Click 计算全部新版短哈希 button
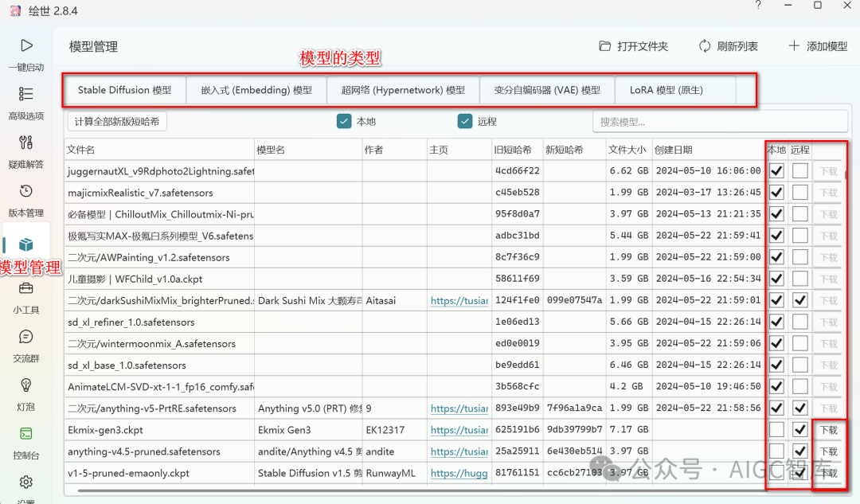Screen dimensions: 860x504 (117, 121)
